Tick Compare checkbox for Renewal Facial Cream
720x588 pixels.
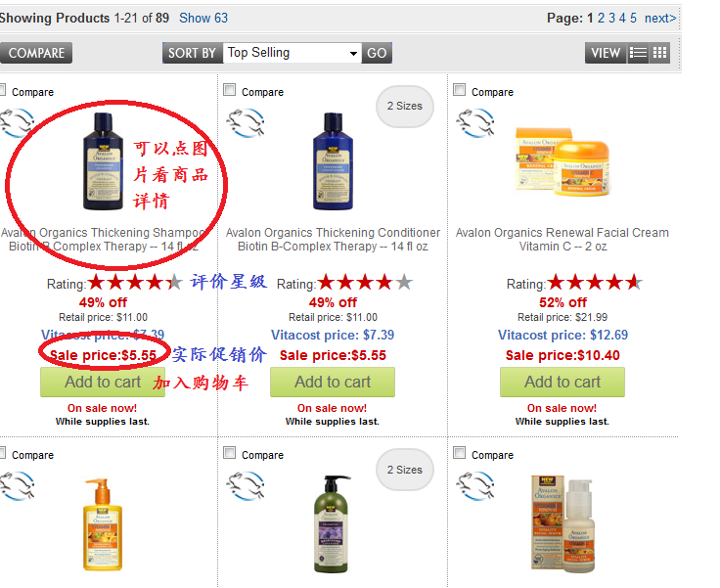coord(459,90)
